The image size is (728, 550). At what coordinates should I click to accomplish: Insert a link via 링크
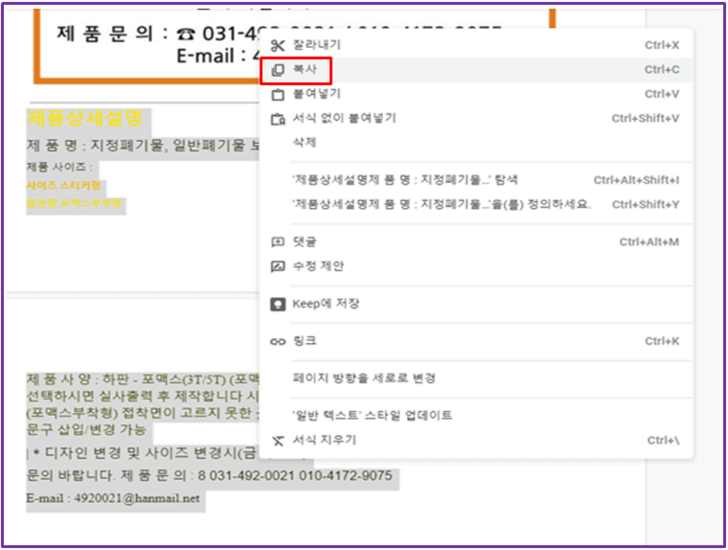click(477, 342)
